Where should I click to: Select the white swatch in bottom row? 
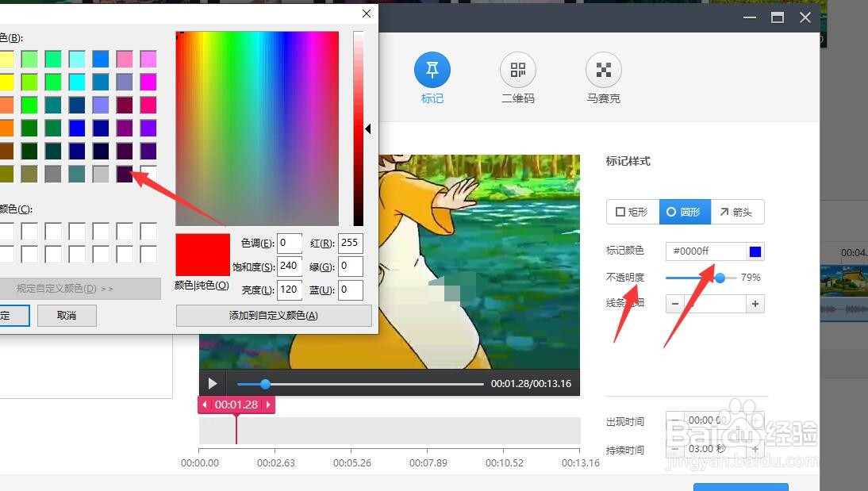[148, 174]
